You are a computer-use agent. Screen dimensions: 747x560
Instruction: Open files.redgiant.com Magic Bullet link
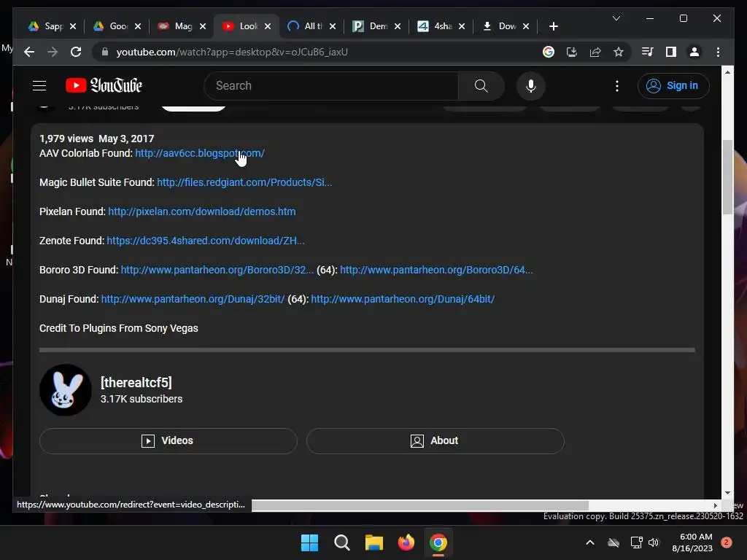(x=244, y=182)
